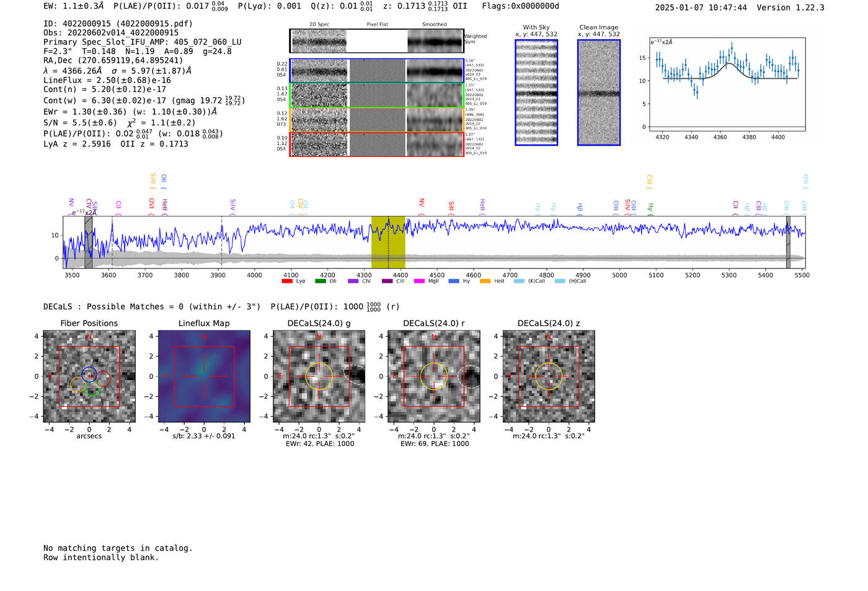
Task: Click the Flags:0x0000000d text
Action: 521,6
